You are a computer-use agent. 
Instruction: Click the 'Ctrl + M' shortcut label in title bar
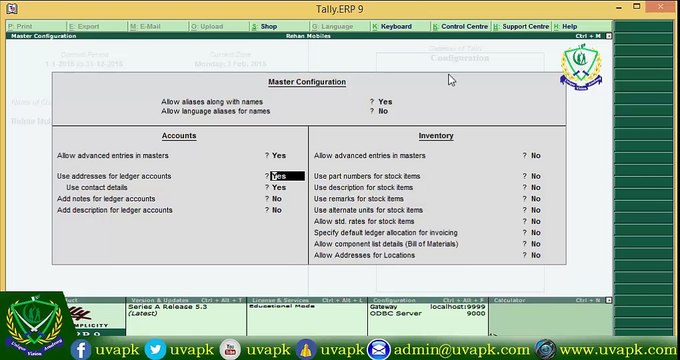click(588, 36)
